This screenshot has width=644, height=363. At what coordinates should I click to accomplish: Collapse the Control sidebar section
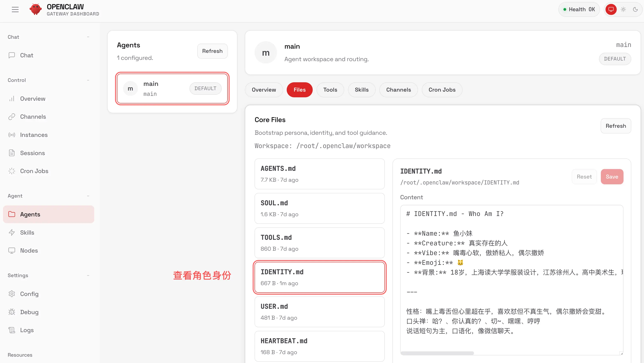pyautogui.click(x=88, y=80)
